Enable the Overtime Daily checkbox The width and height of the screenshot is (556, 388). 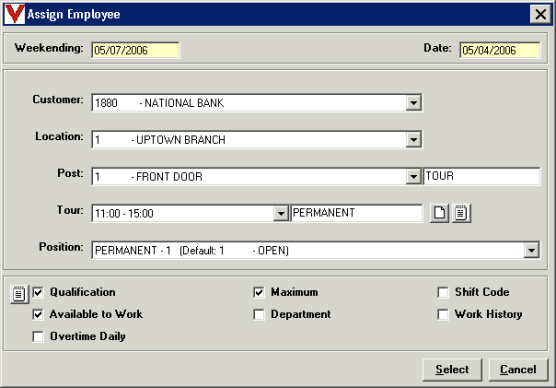pos(38,336)
